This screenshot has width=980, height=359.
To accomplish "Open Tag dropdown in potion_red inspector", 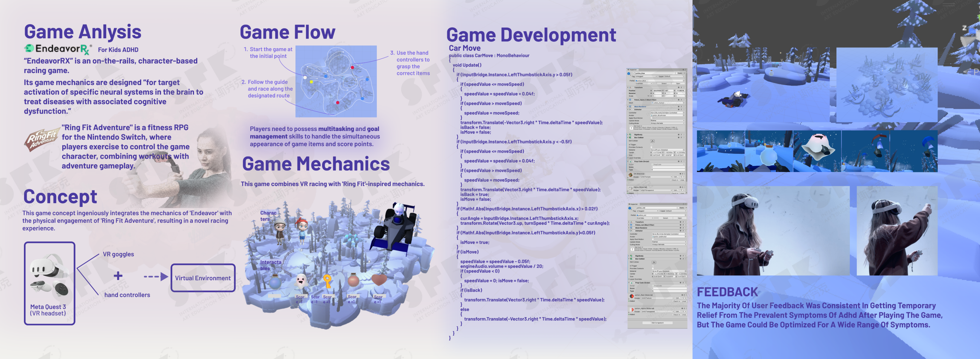I will tap(648, 211).
